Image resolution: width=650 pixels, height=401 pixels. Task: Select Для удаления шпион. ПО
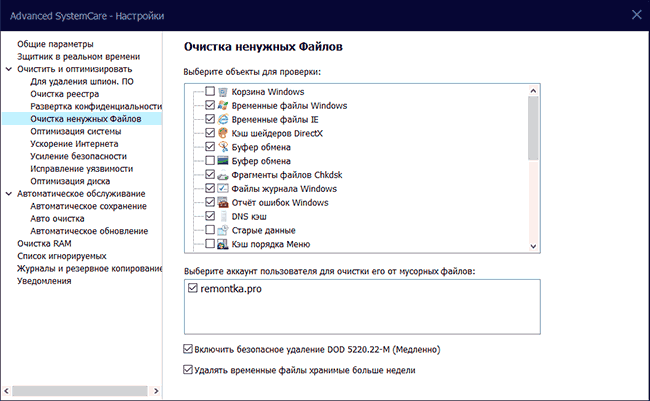(82, 81)
